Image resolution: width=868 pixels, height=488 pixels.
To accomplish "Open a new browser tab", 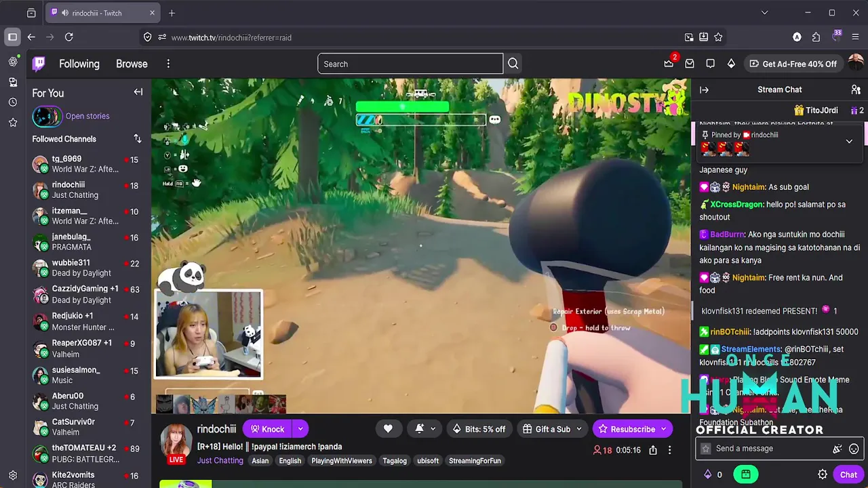I will click(172, 13).
